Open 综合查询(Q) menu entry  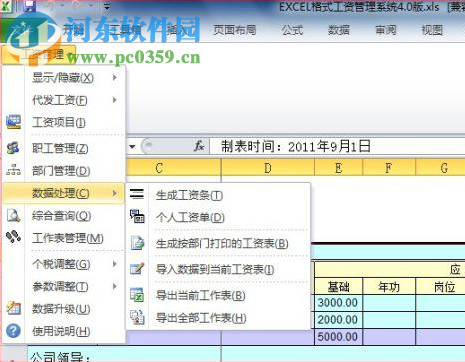(x=64, y=216)
